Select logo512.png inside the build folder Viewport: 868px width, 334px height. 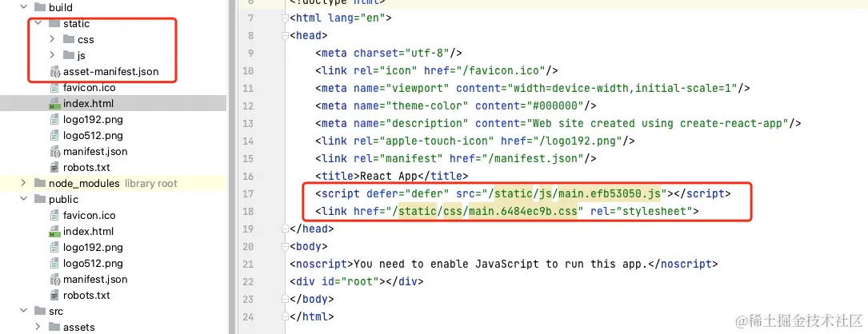[93, 136]
